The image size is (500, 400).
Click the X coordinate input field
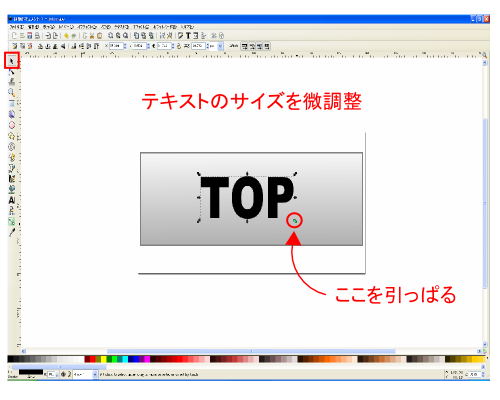[116, 46]
